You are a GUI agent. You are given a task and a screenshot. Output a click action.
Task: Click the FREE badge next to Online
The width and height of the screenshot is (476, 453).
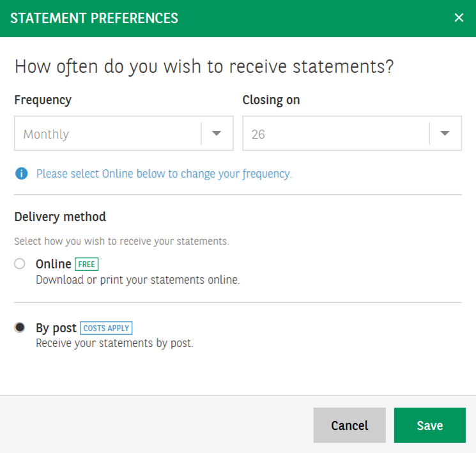point(86,265)
